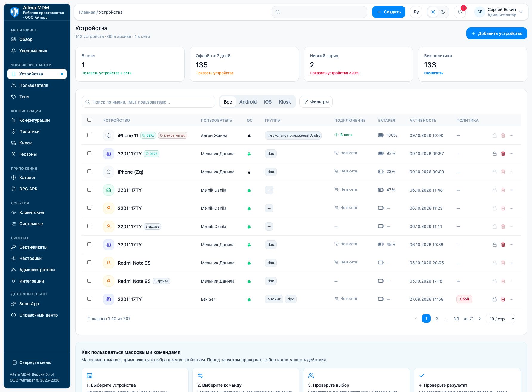532x392 pixels.
Task: Tick checkbox for Redmi Note 9S archived row
Action: click(89, 281)
